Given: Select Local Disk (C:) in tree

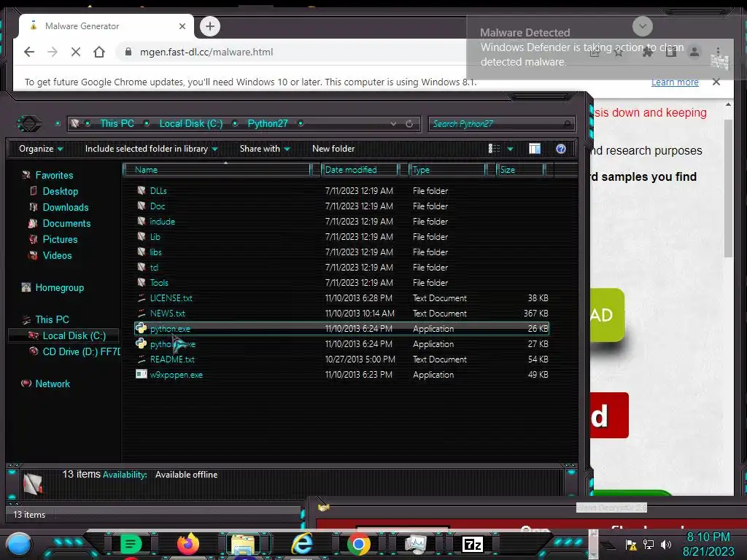Looking at the screenshot, I should (x=74, y=335).
